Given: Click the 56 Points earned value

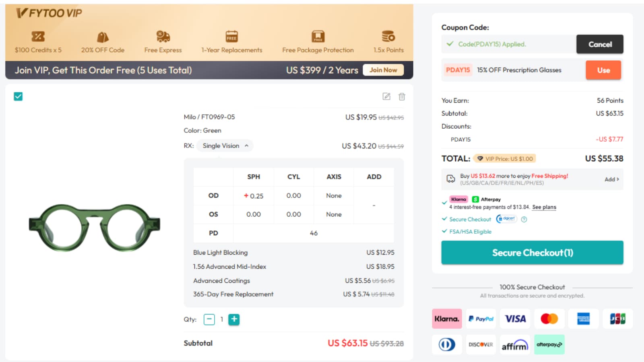Looking at the screenshot, I should pyautogui.click(x=610, y=101).
